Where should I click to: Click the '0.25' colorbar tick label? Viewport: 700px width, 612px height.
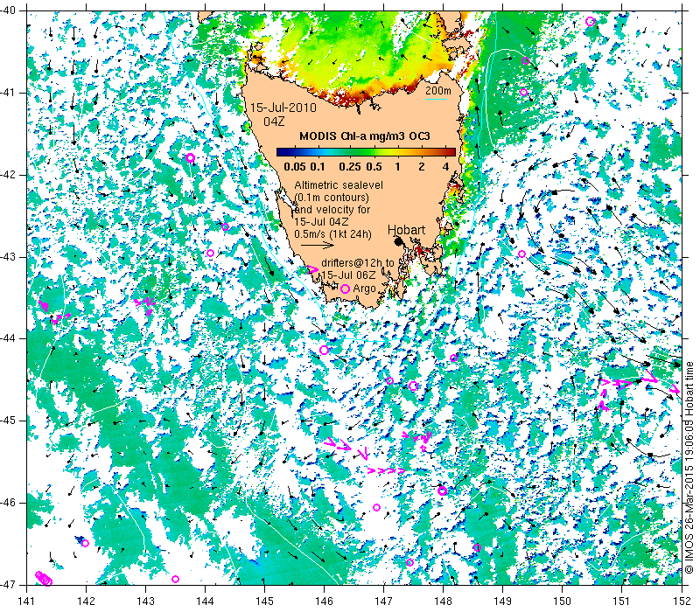(x=350, y=167)
